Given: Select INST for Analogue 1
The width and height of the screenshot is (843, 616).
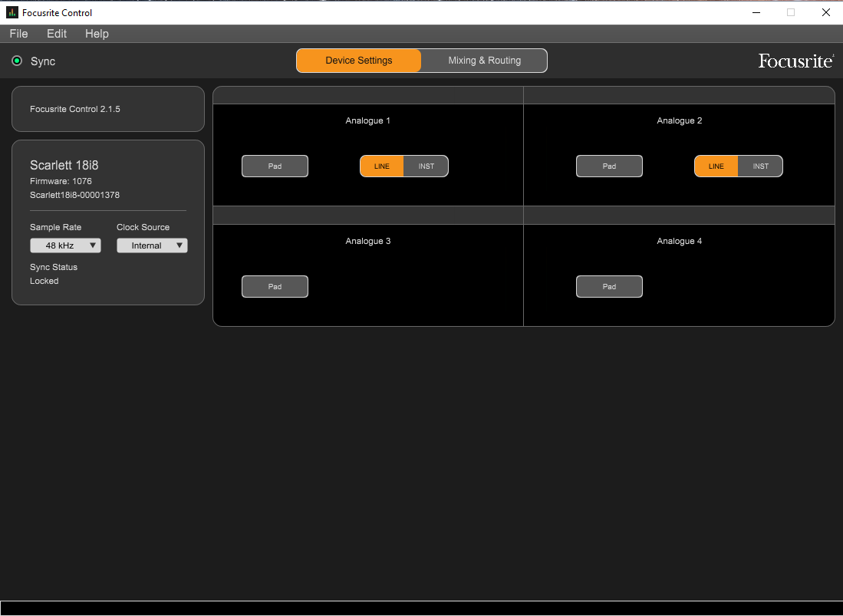Looking at the screenshot, I should tap(426, 166).
